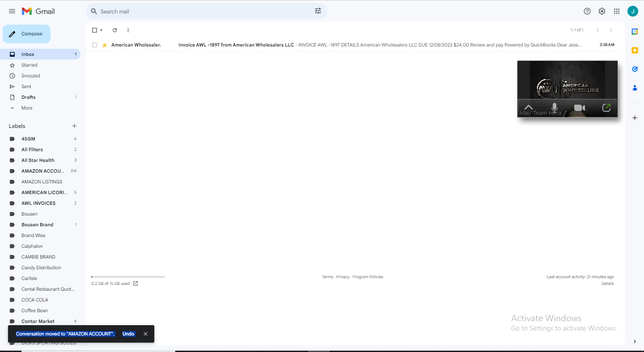This screenshot has width=644, height=352.
Task: Hide side panel chevron
Action: (635, 342)
